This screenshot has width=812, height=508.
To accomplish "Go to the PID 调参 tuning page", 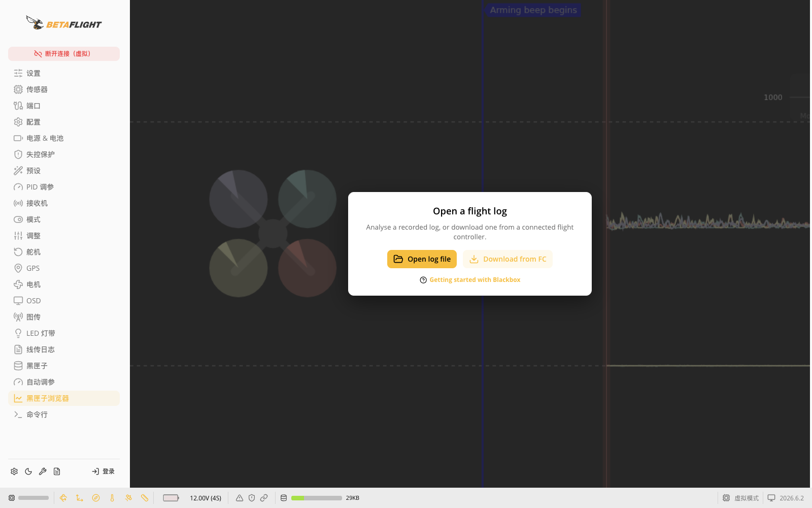I will tap(64, 187).
